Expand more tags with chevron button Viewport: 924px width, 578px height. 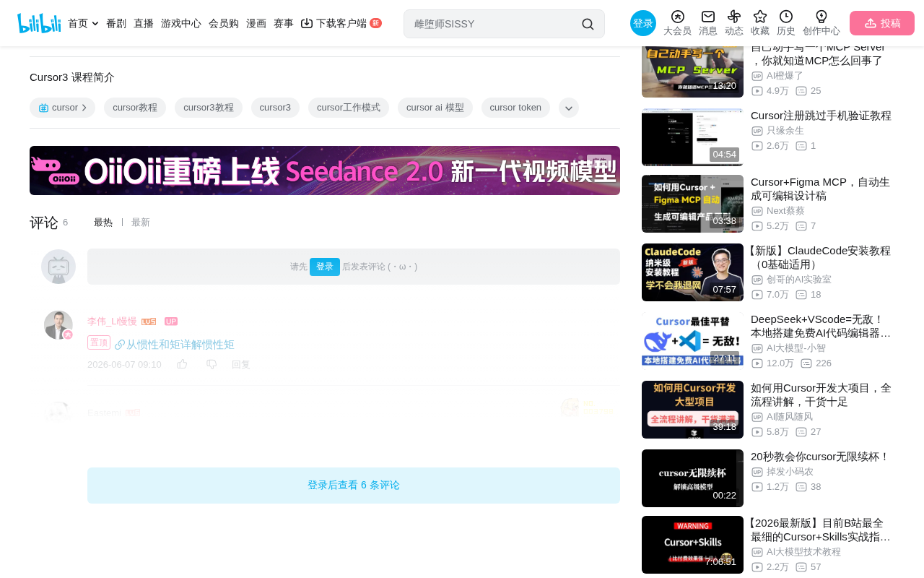(x=569, y=108)
